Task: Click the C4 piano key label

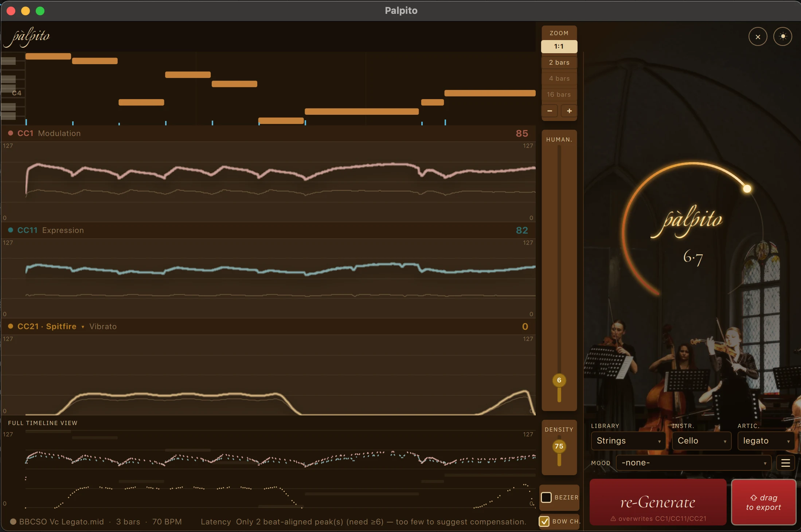Action: [x=16, y=93]
